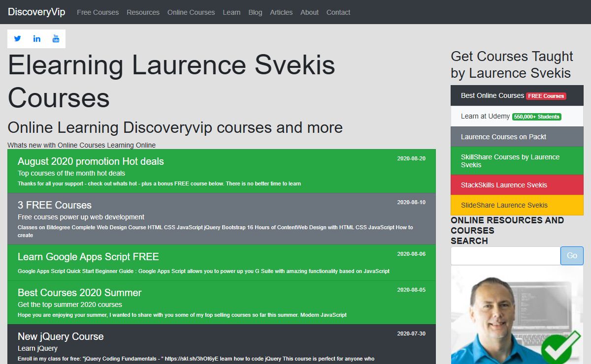Click 'Get the top summer 2020 courses'
The image size is (591, 364).
[70, 304]
